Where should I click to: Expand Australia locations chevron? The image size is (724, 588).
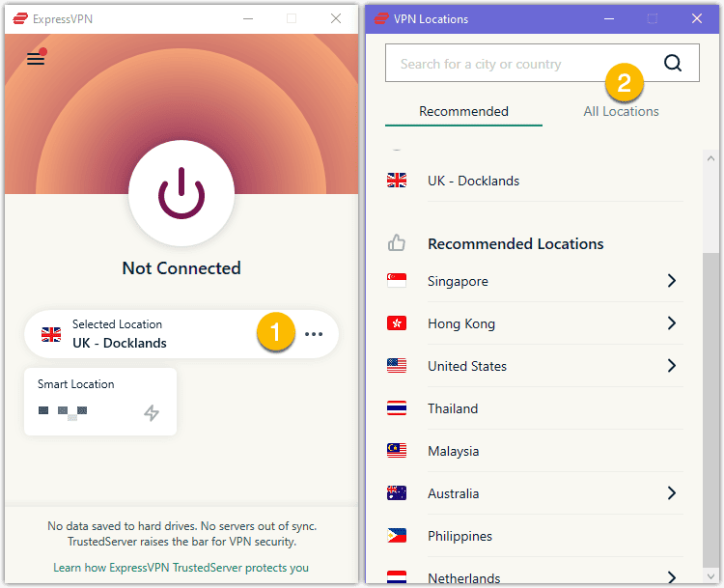tap(672, 493)
